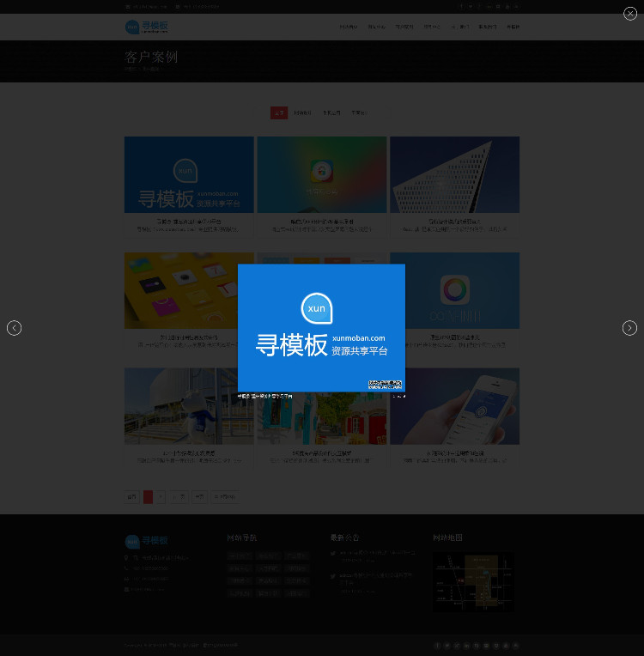644x656 pixels.
Task: Open the map image in the footer
Action: point(473,582)
